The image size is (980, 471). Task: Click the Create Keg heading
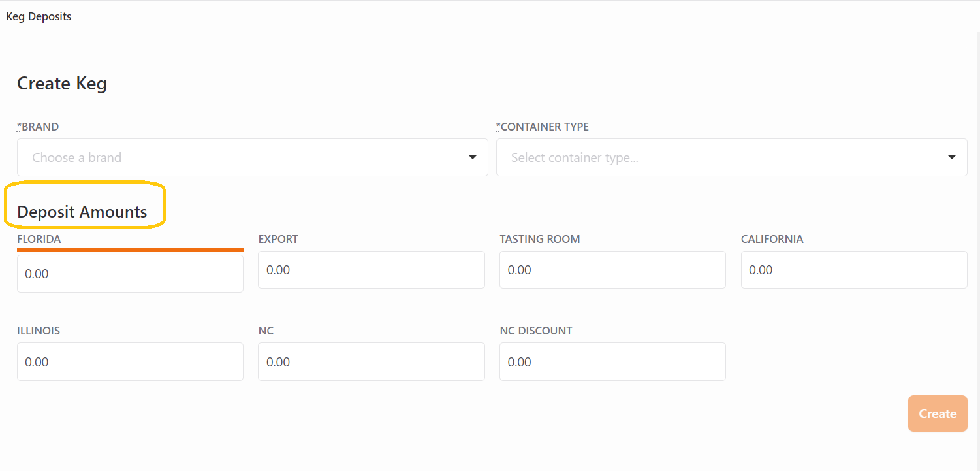62,84
